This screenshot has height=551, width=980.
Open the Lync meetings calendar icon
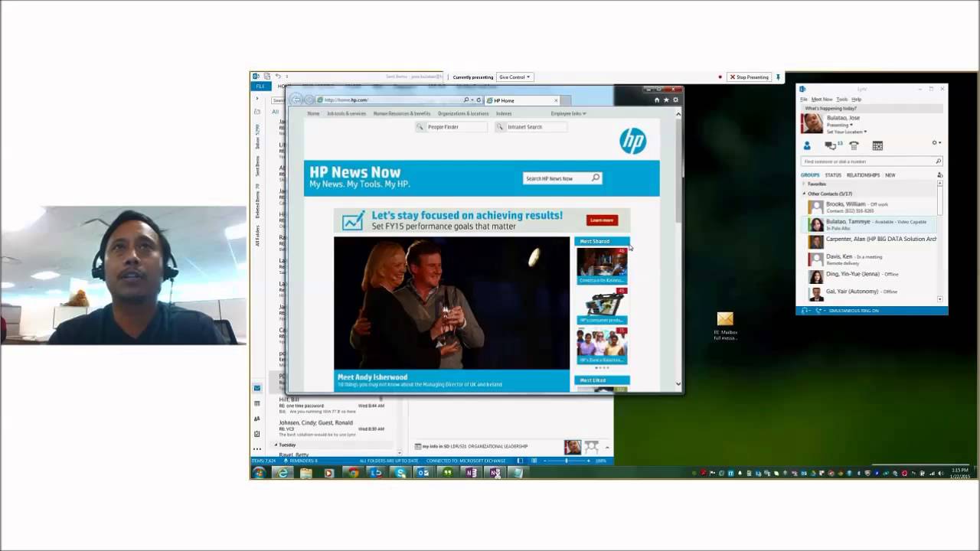(877, 145)
